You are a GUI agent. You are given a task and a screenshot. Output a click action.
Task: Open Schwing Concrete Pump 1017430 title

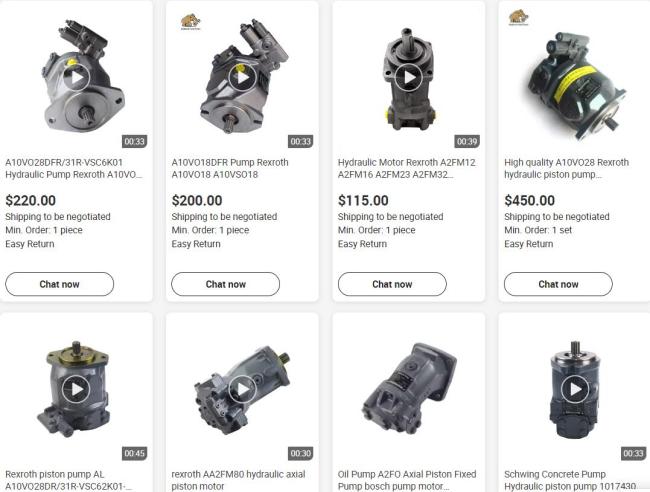coord(570,480)
